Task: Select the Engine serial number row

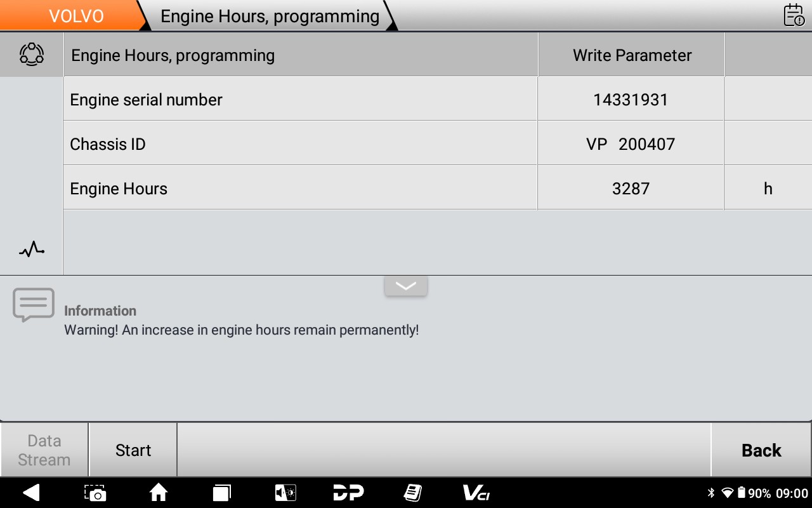Action: (300, 100)
